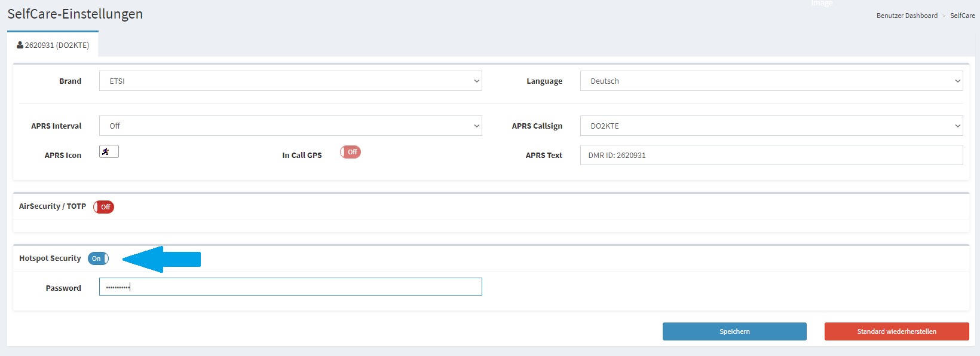Click the Speichern button
980x356 pixels.
point(734,331)
